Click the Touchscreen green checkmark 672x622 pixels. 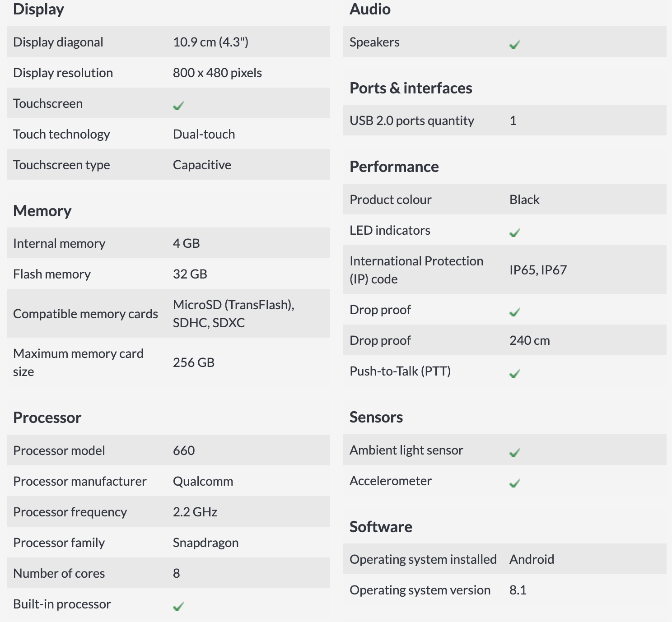[178, 106]
